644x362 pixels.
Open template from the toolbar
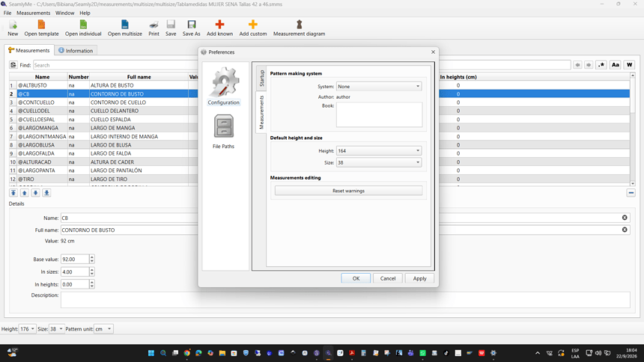point(41,28)
